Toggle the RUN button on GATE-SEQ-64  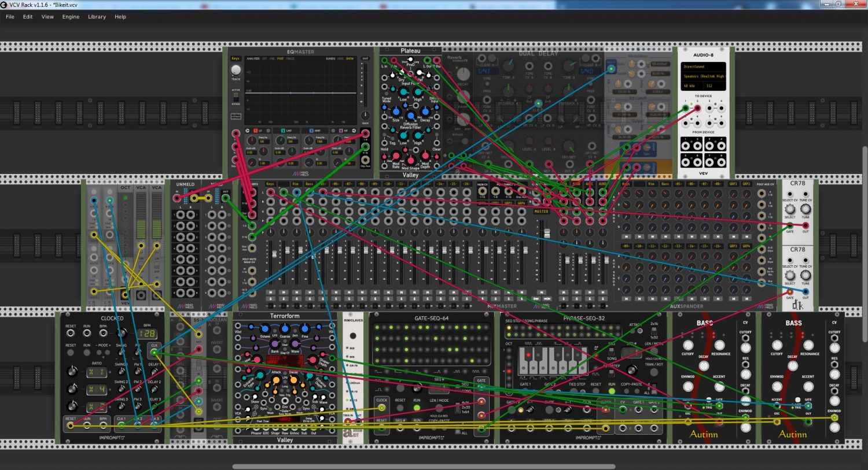(x=417, y=409)
